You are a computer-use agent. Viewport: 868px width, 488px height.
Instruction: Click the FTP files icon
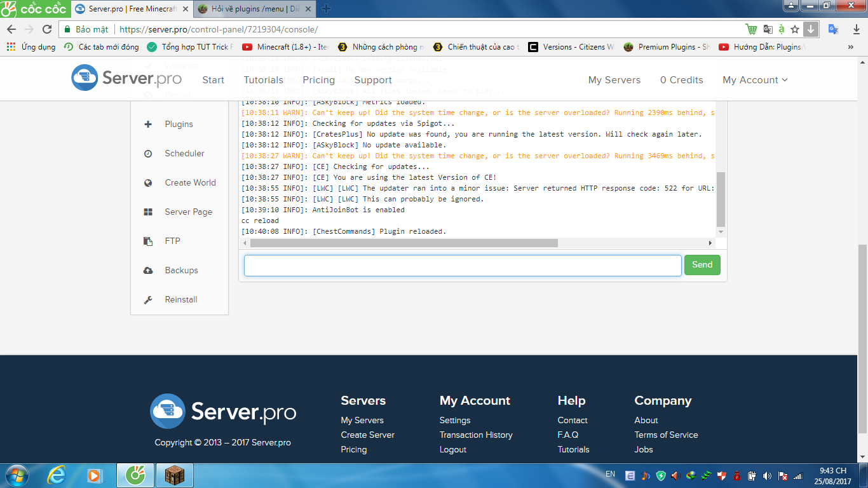[148, 241]
